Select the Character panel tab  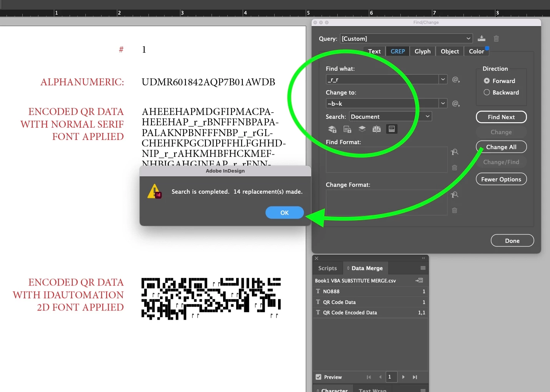pyautogui.click(x=333, y=389)
